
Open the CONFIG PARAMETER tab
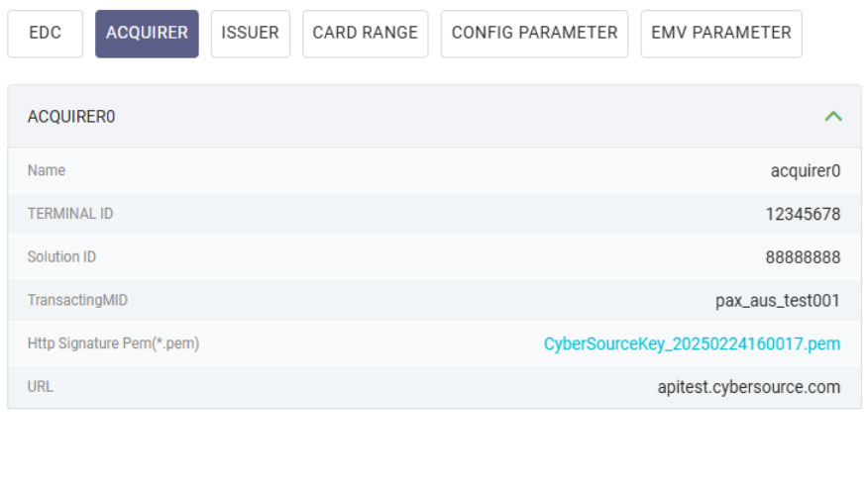click(534, 34)
